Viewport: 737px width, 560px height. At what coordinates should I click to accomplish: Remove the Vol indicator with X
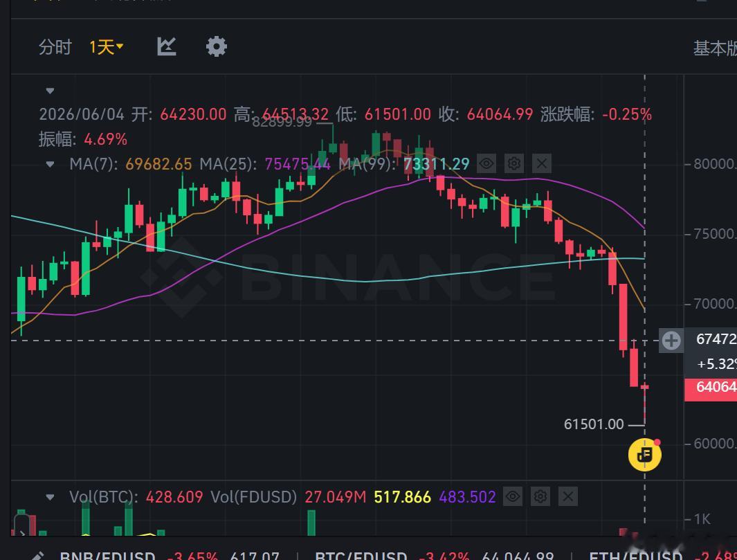(x=567, y=496)
